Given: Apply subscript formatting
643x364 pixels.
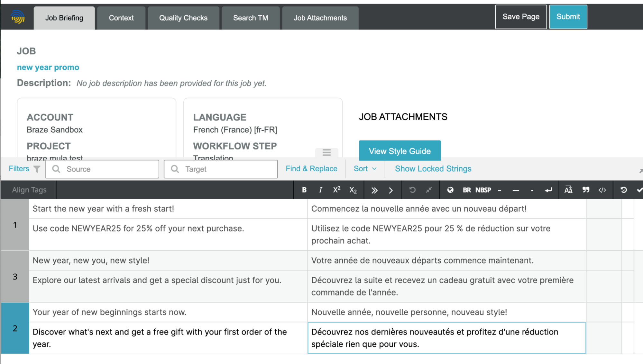Looking at the screenshot, I should coord(353,190).
